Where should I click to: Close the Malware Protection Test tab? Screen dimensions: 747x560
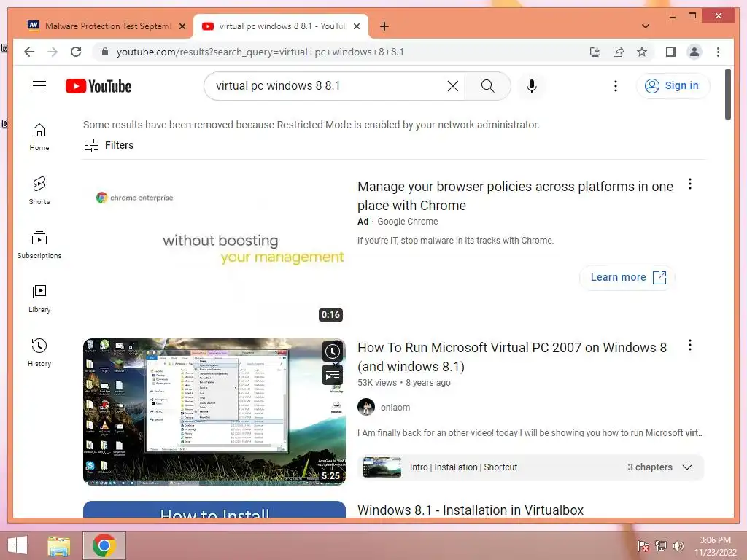[x=182, y=26]
